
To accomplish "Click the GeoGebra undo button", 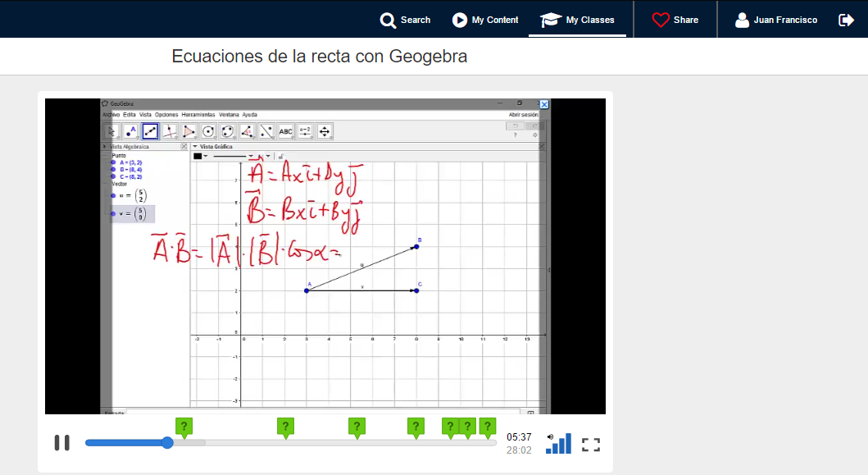I will click(x=516, y=126).
